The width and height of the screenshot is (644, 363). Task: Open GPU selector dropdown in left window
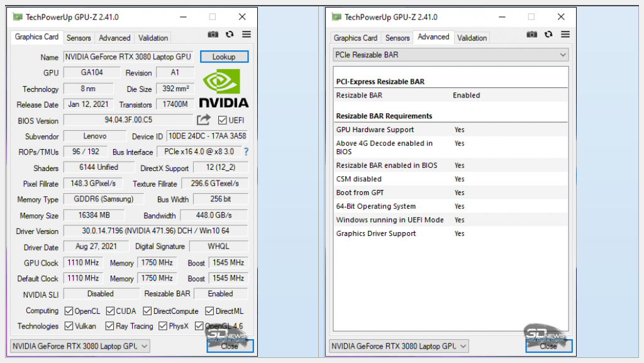coord(80,346)
